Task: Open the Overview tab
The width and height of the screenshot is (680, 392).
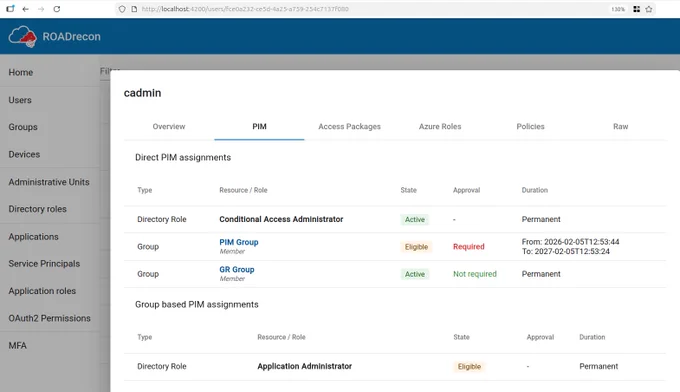Action: (x=169, y=127)
